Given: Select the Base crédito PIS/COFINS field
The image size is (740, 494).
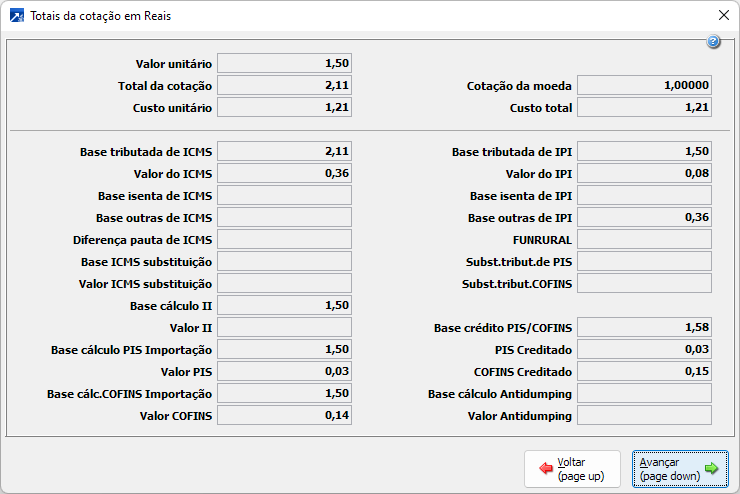Looking at the screenshot, I should 644,327.
